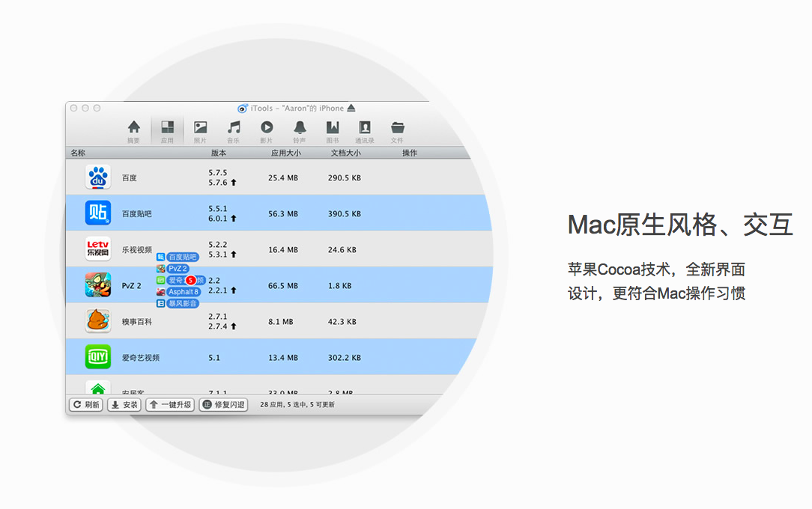812x509 pixels.
Task: Select the 爱奇艺视频 row name
Action: pyautogui.click(x=140, y=358)
